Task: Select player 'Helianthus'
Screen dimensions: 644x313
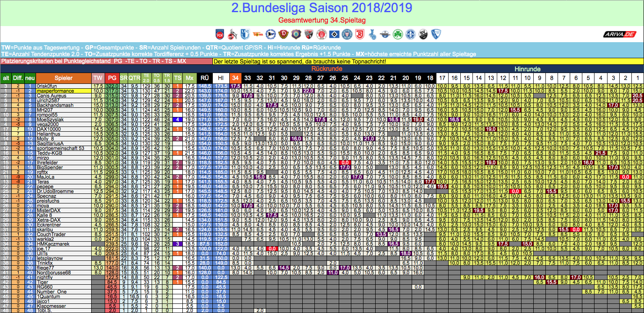Action: coord(63,134)
